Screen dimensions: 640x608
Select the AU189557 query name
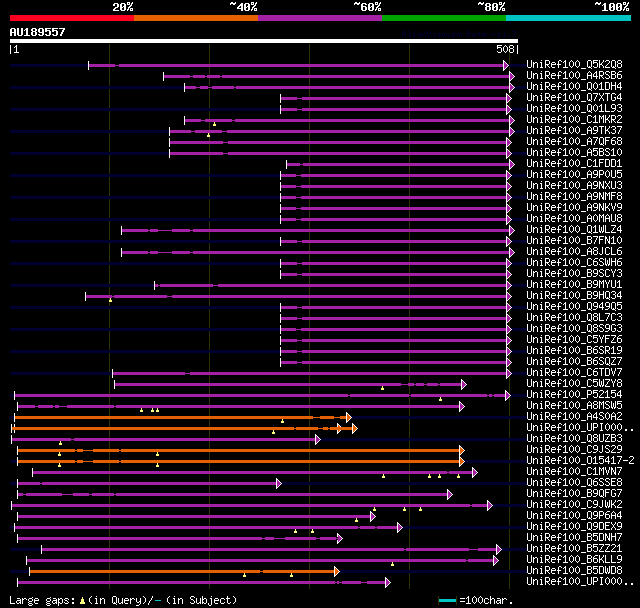pyautogui.click(x=38, y=32)
